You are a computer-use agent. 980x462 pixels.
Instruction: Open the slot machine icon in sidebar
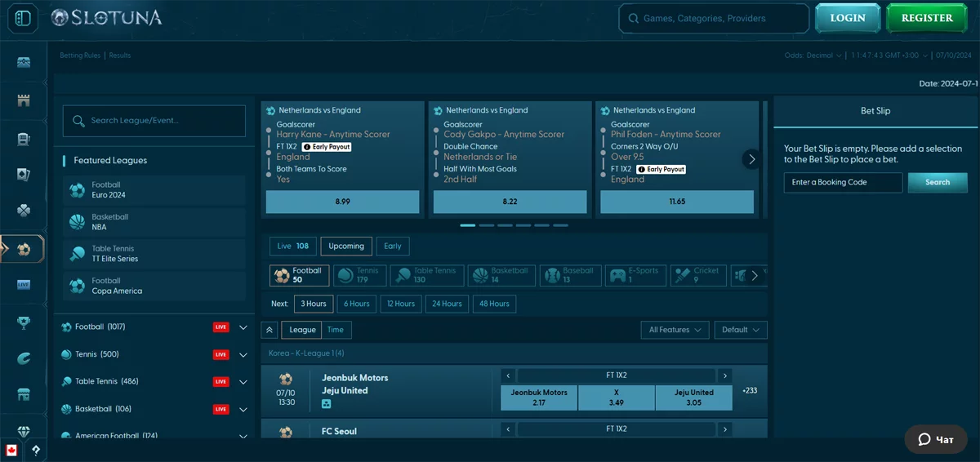24,139
